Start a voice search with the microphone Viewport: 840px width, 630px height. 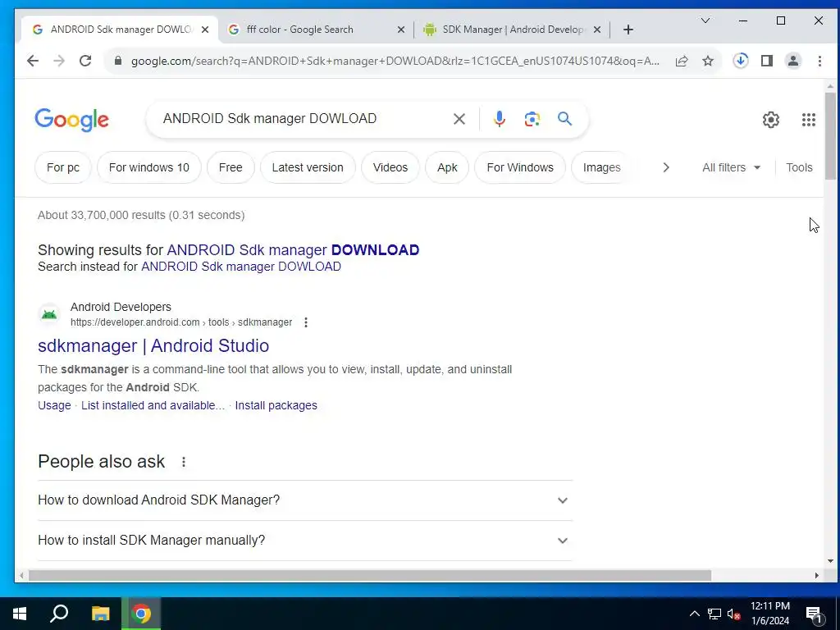coord(500,118)
